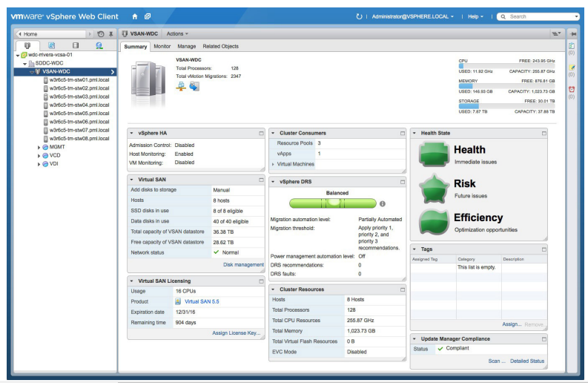
Task: Open the Virtual SAN 5.5 product link
Action: [x=202, y=301]
